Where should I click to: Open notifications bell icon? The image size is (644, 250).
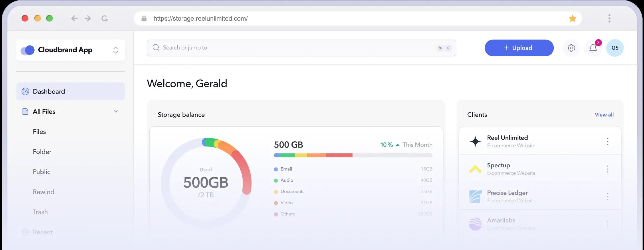593,48
